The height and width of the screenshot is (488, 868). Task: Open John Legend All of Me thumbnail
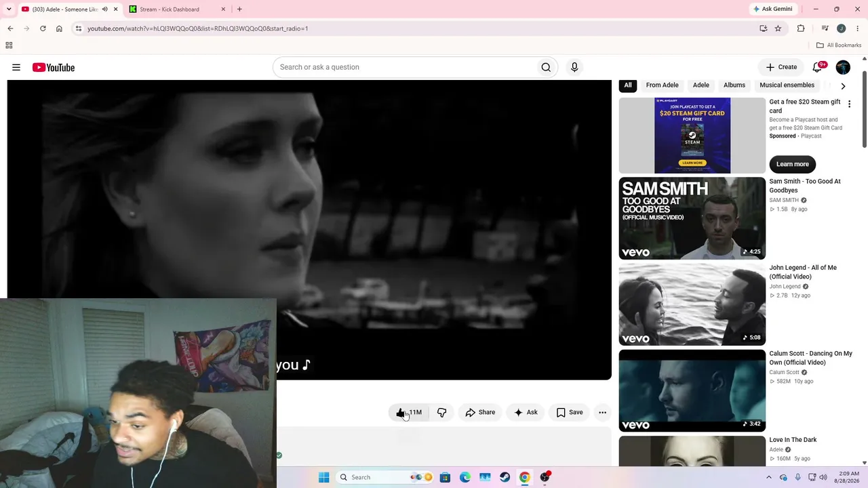coord(692,304)
